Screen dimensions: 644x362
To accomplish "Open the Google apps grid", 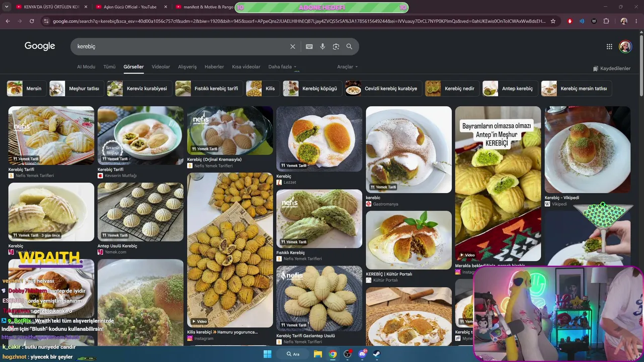I will [x=609, y=46].
